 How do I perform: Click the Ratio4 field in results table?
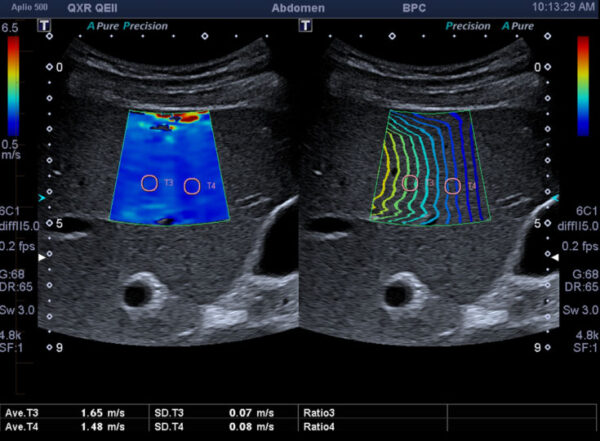318,428
